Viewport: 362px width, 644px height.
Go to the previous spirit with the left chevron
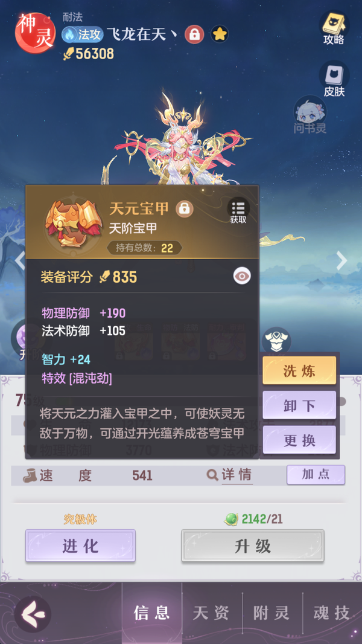point(20,260)
